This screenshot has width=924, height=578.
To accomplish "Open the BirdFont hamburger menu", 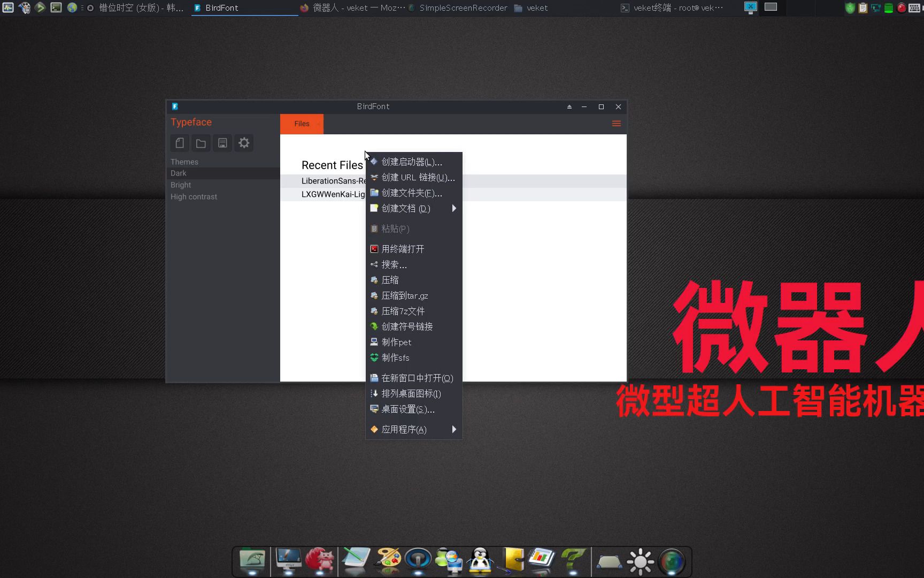I will coord(616,124).
